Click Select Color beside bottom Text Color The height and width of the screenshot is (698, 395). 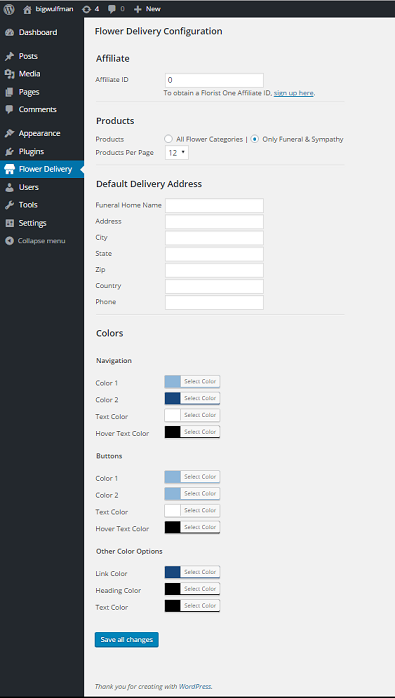[x=200, y=606]
